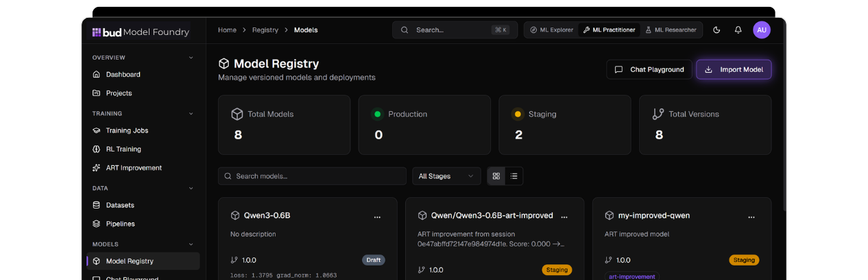Switch to ML Researcher role
The image size is (868, 280).
671,30
